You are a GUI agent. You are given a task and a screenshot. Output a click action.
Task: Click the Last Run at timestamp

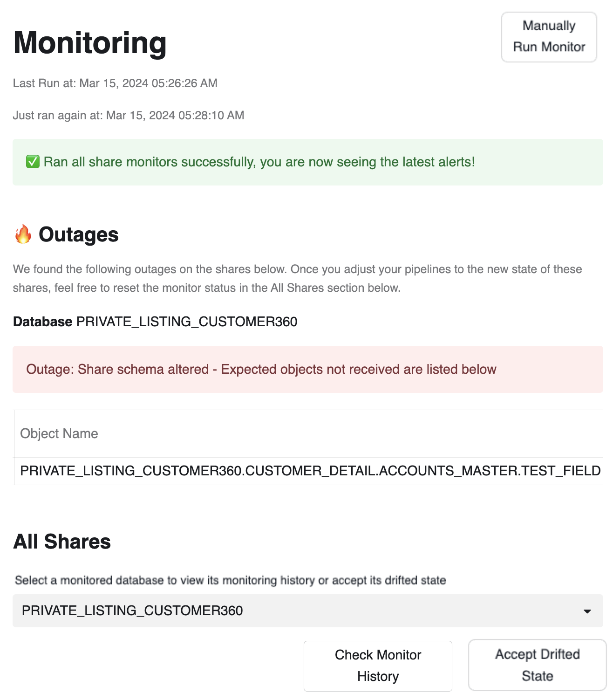(115, 83)
